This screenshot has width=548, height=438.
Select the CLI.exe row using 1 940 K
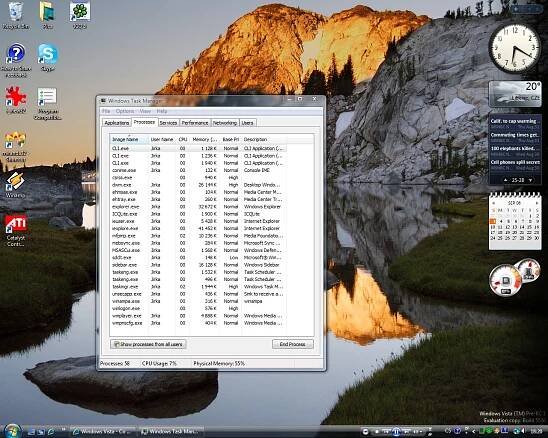click(199, 163)
